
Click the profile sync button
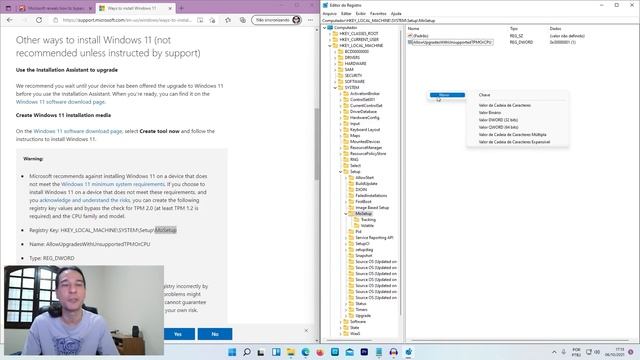click(x=276, y=20)
